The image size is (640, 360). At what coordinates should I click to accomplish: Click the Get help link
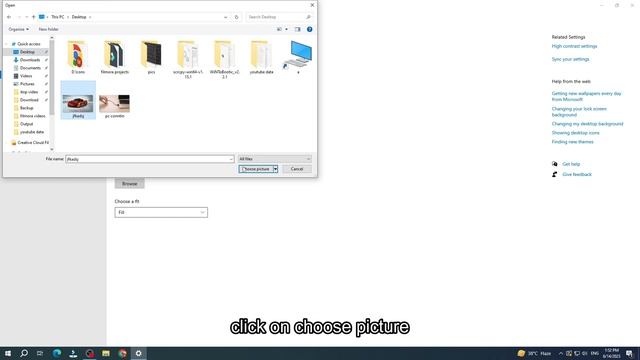click(x=571, y=164)
